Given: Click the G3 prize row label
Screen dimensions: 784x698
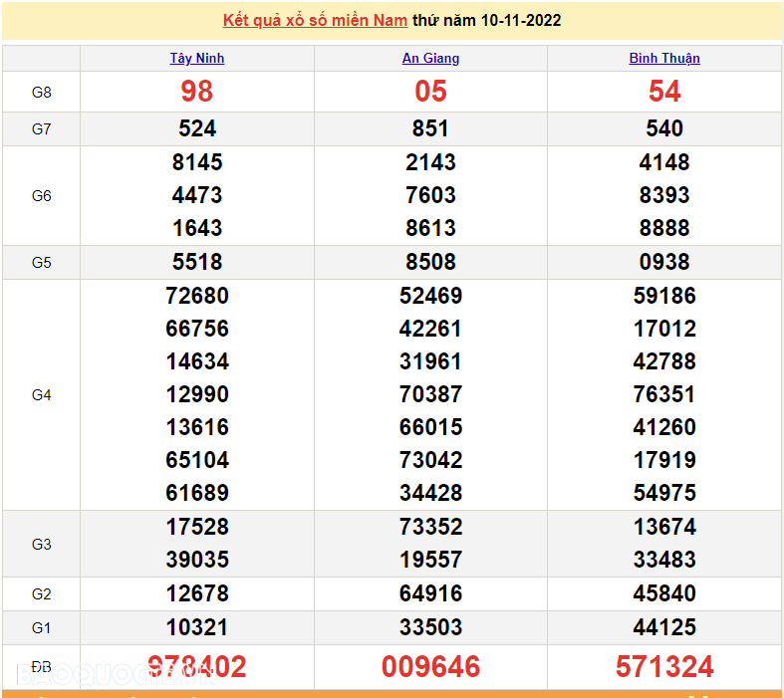Looking at the screenshot, I should pos(41,545).
